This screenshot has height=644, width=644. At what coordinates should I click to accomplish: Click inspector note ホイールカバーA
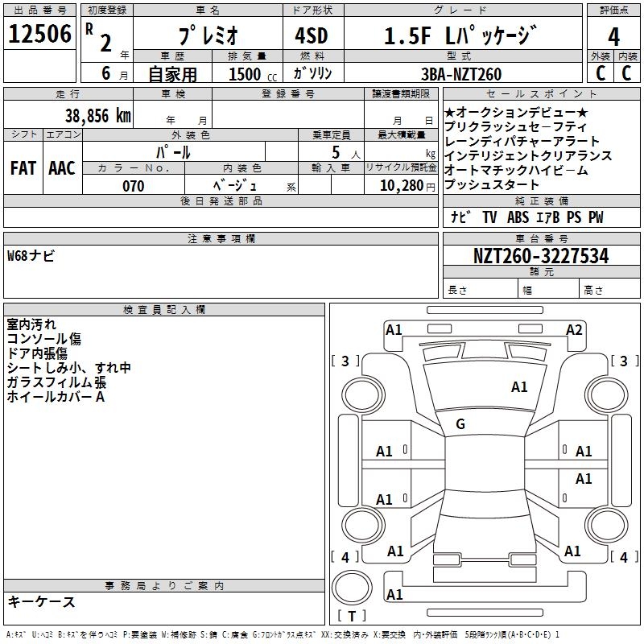coord(56,397)
